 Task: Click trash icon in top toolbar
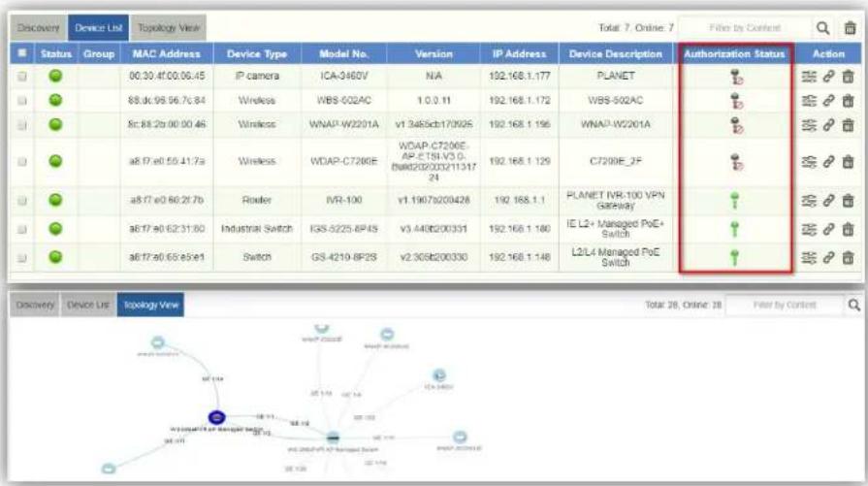point(851,28)
